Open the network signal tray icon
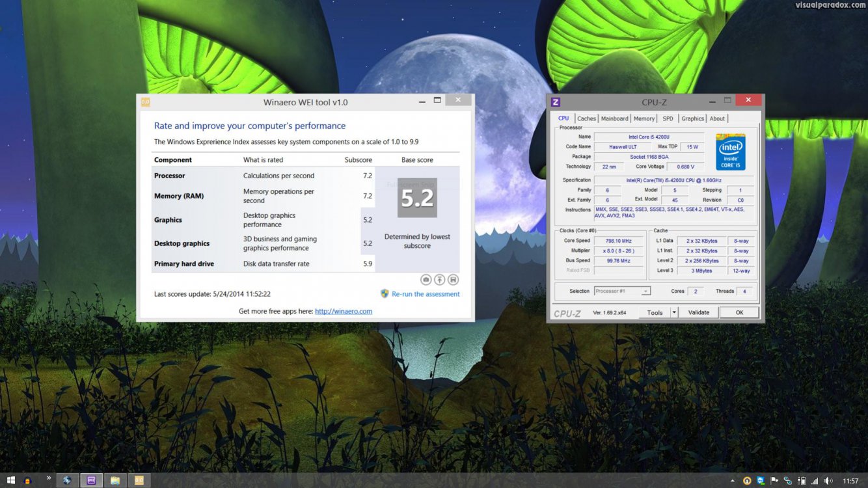Image resolution: width=868 pixels, height=488 pixels. coord(815,481)
